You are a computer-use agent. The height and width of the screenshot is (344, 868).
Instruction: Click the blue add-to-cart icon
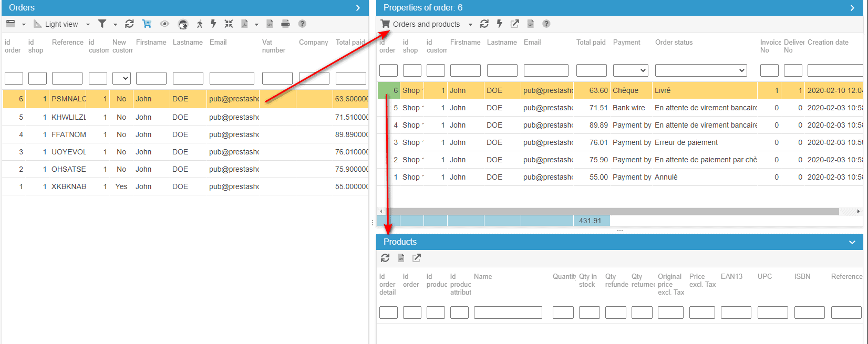[x=147, y=24]
